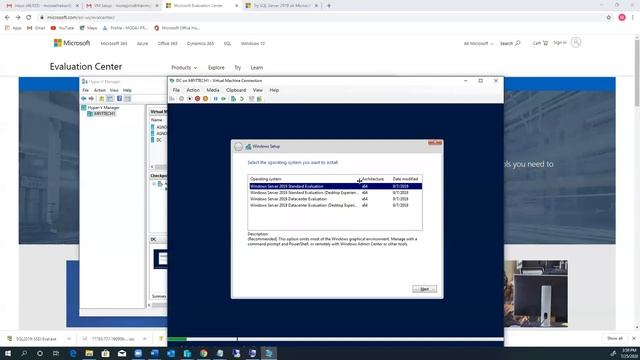
Task: Click the red Shut Down VM icon
Action: point(198,99)
